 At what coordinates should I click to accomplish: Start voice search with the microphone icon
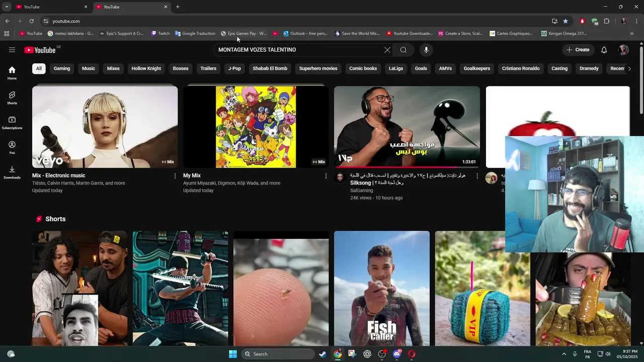pos(426,50)
